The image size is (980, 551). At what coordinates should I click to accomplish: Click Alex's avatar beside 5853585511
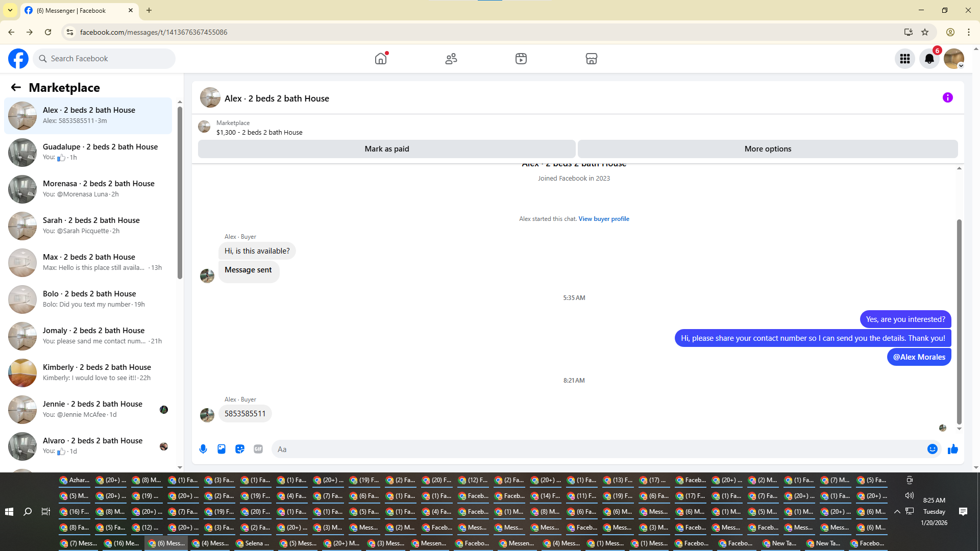click(207, 415)
